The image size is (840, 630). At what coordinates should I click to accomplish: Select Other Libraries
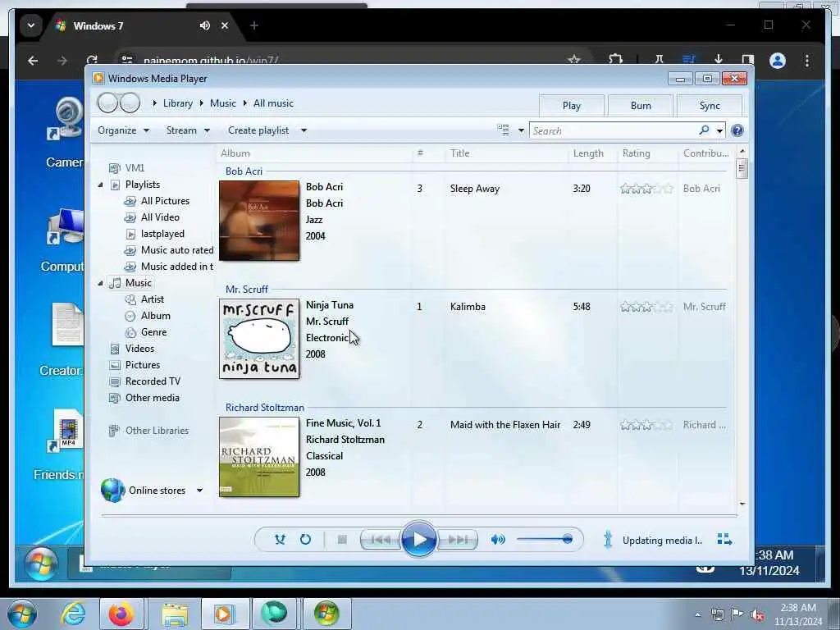pyautogui.click(x=157, y=431)
